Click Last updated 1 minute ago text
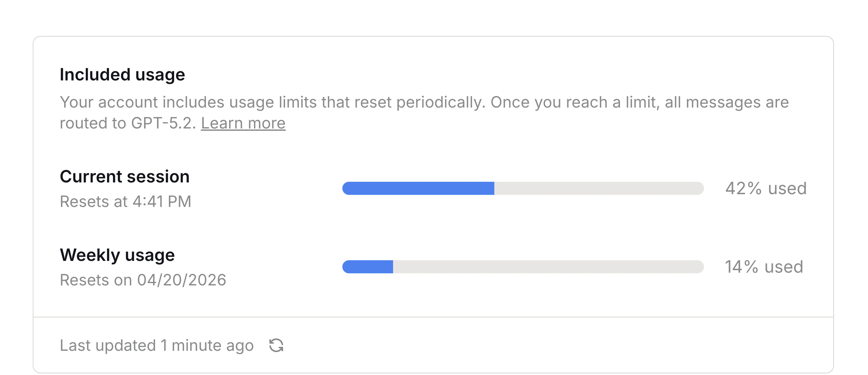This screenshot has height=375, width=868. (x=157, y=345)
